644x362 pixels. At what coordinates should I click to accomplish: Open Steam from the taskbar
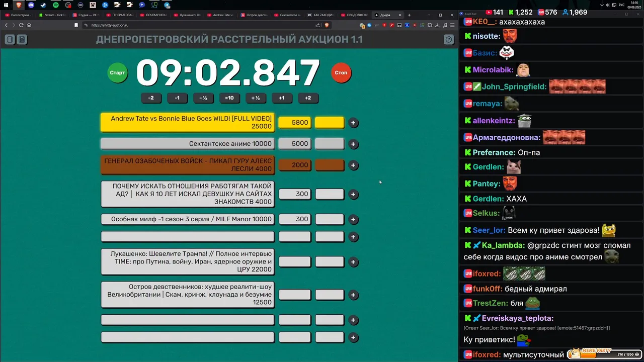coord(43,5)
